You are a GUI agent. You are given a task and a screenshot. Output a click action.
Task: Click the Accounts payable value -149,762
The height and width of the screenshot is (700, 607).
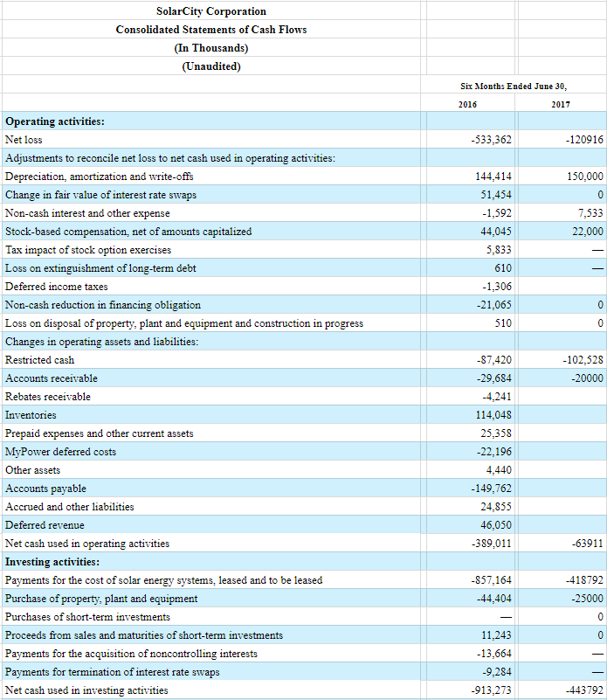click(491, 489)
